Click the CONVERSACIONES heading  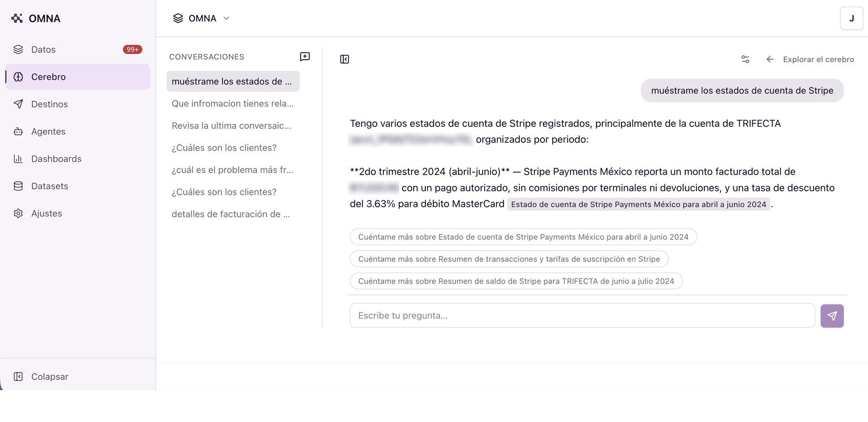[x=206, y=57]
